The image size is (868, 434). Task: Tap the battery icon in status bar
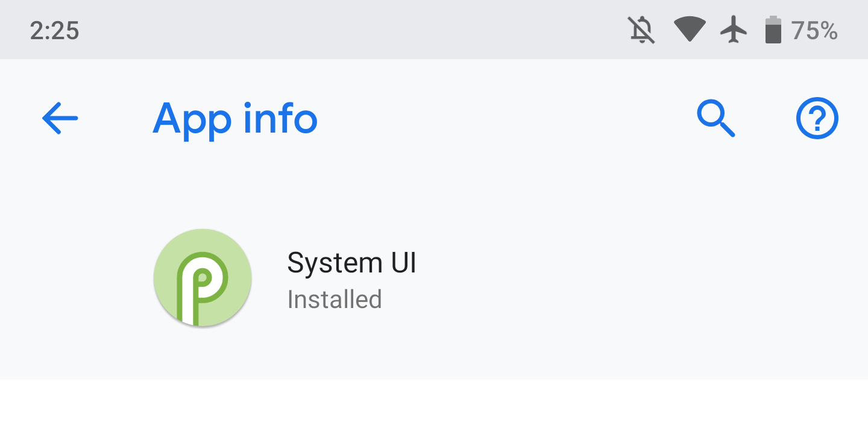775,30
